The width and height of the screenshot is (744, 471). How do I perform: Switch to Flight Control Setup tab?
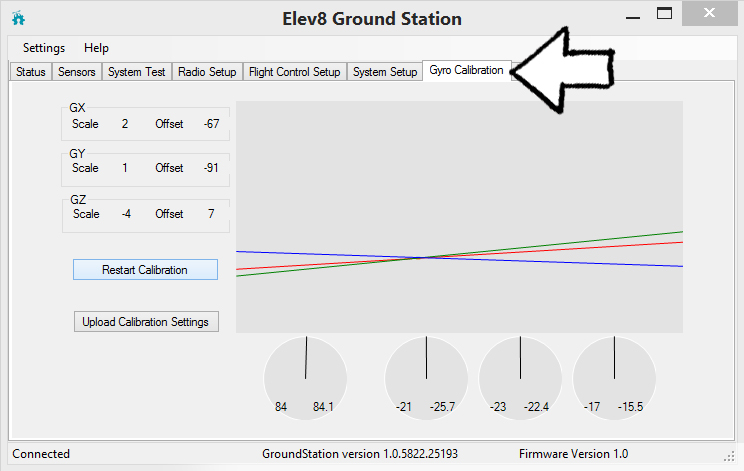coord(294,72)
